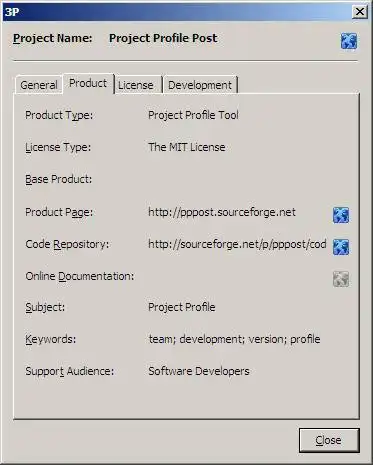Go to the Development tab
Image resolution: width=373 pixels, height=465 pixels.
(200, 85)
